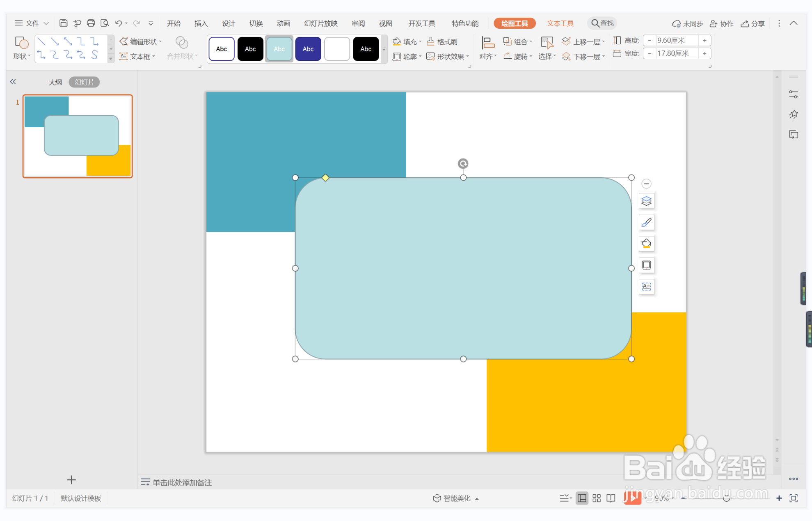812x521 pixels.
Task: Click the brush style icon beside shape
Action: tap(646, 223)
